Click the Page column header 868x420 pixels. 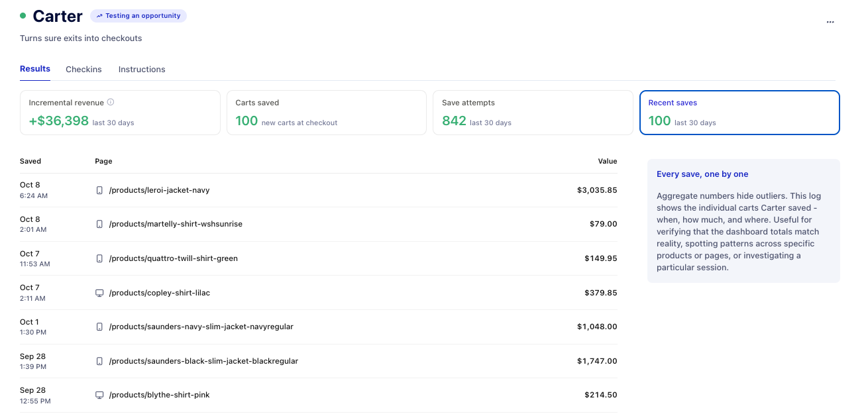point(103,161)
